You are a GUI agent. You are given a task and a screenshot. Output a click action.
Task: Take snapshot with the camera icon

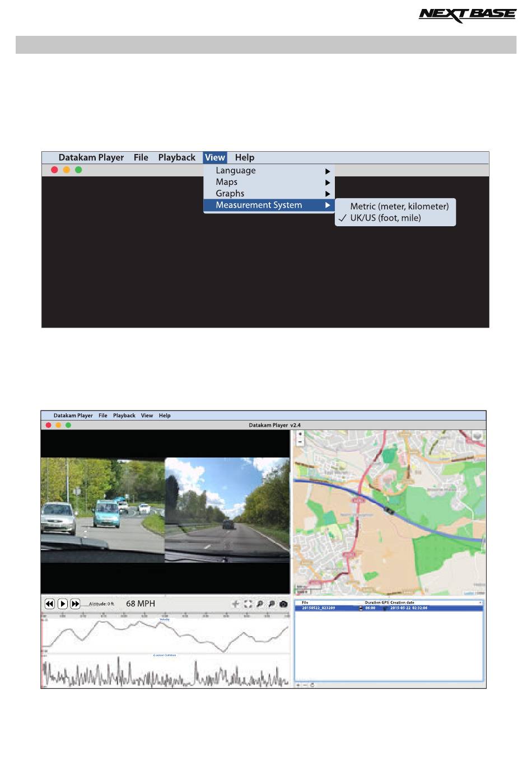pyautogui.click(x=283, y=604)
